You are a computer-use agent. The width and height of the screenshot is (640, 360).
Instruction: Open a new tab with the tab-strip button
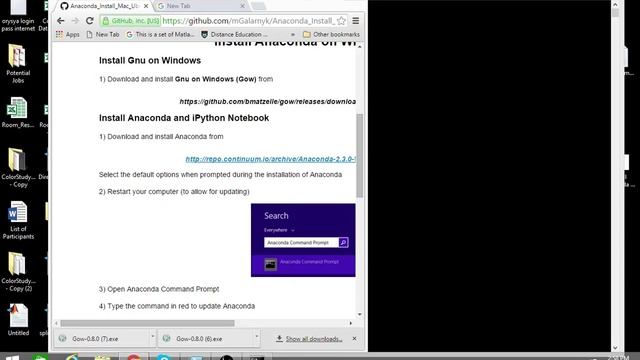tap(258, 6)
